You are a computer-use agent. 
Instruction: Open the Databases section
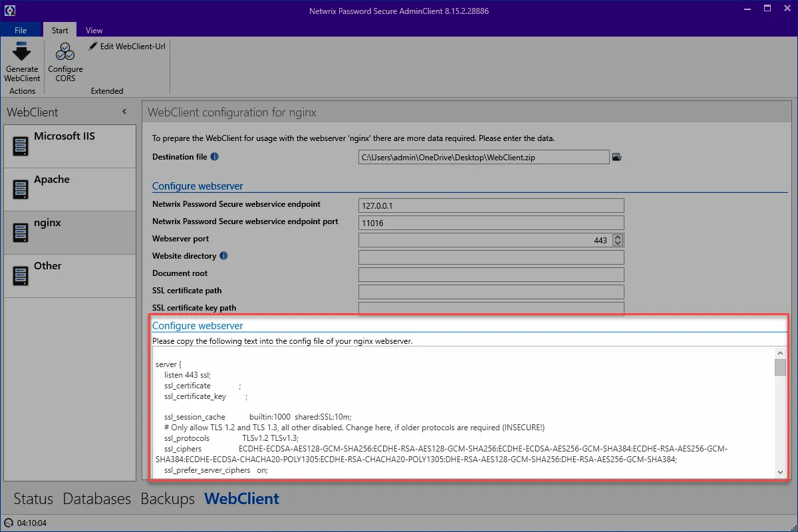97,499
